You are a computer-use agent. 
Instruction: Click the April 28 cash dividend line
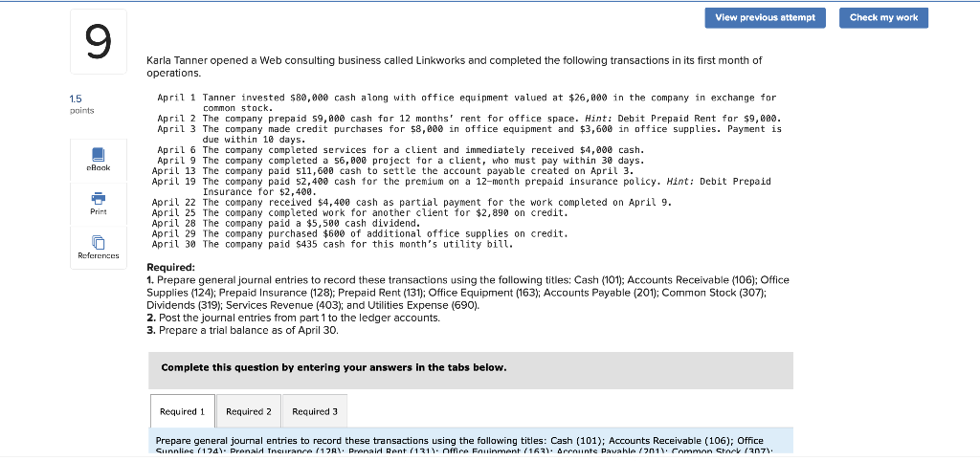pyautogui.click(x=286, y=224)
